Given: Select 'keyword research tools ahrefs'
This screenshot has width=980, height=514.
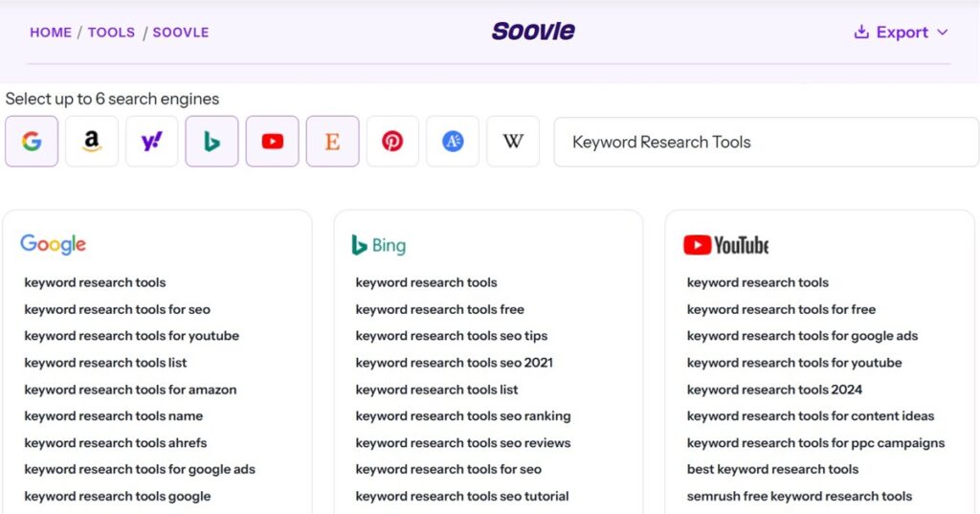Looking at the screenshot, I should click(116, 443).
